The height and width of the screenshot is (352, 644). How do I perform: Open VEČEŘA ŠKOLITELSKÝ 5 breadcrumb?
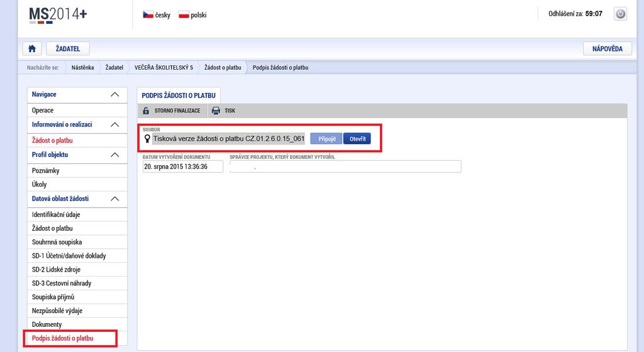coord(164,67)
